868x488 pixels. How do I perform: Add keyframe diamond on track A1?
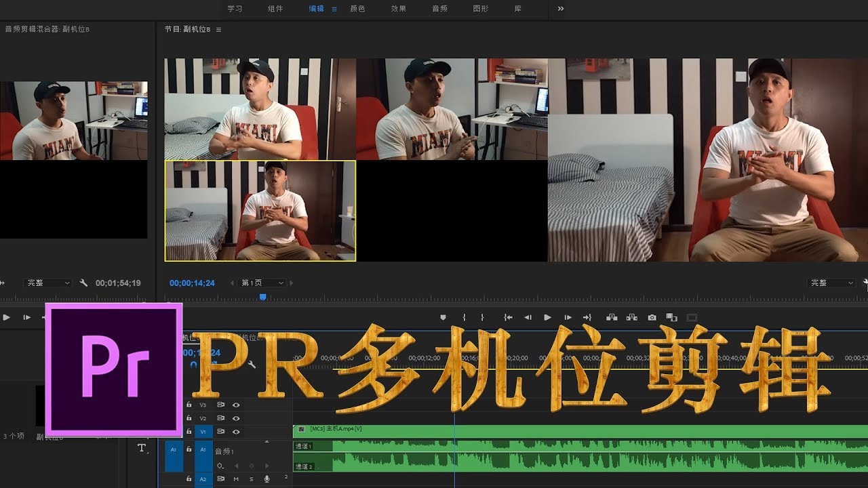tap(251, 466)
